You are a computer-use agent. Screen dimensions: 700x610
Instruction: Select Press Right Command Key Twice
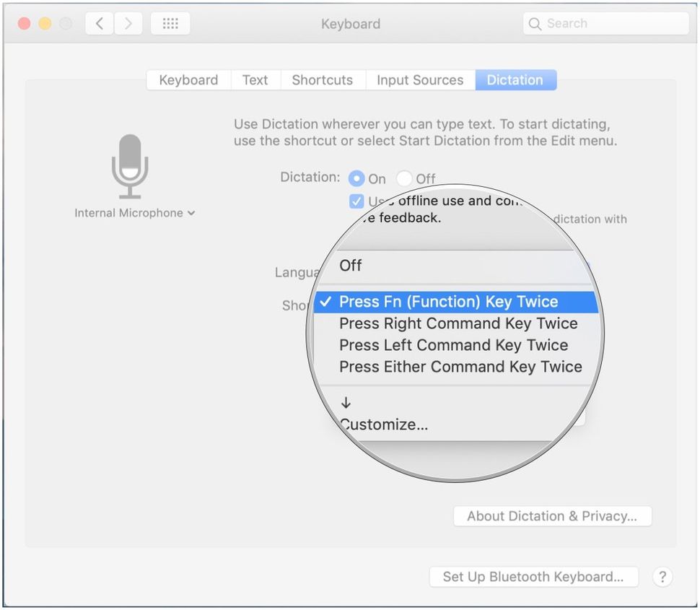[x=458, y=323]
